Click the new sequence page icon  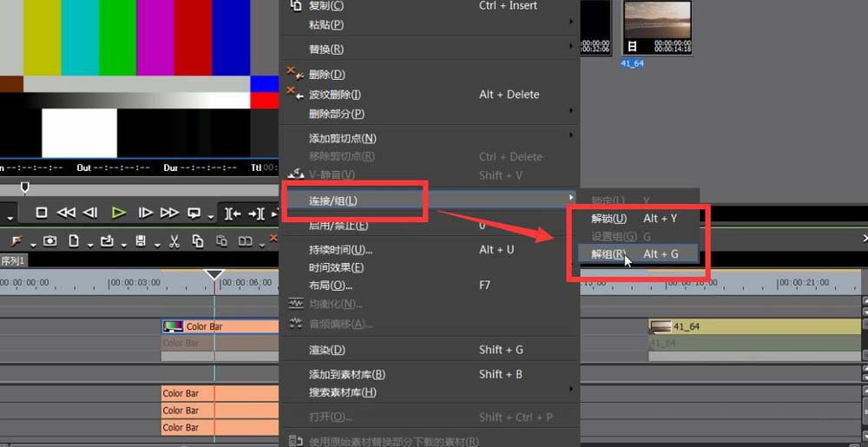(x=73, y=241)
